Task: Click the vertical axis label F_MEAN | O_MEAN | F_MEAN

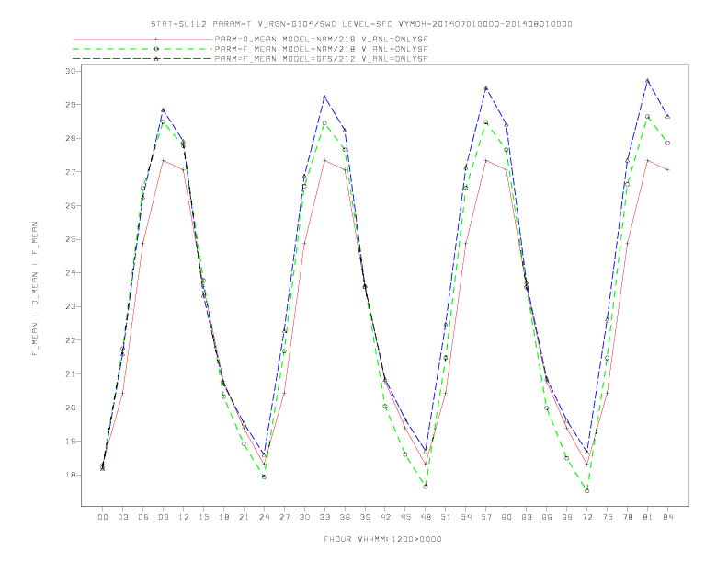Action: click(x=35, y=289)
